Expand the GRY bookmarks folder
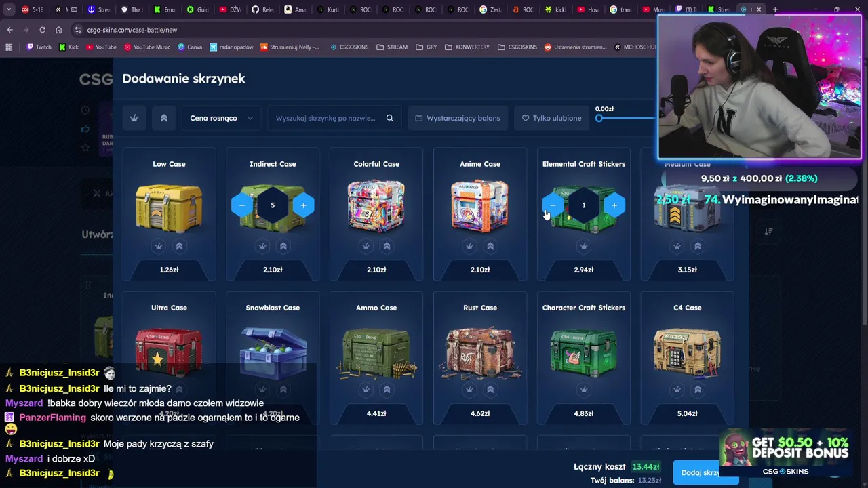 426,47
